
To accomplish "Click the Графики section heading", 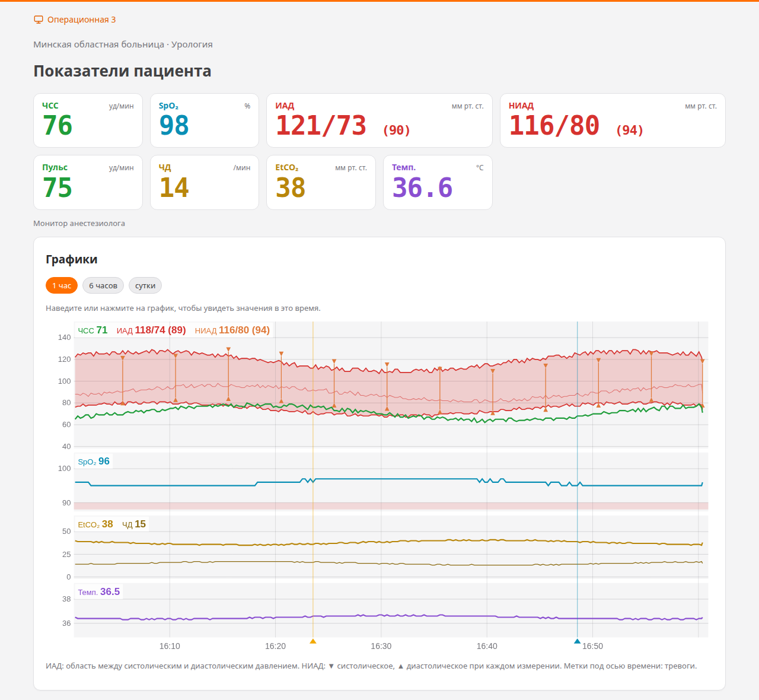I will pyautogui.click(x=72, y=259).
